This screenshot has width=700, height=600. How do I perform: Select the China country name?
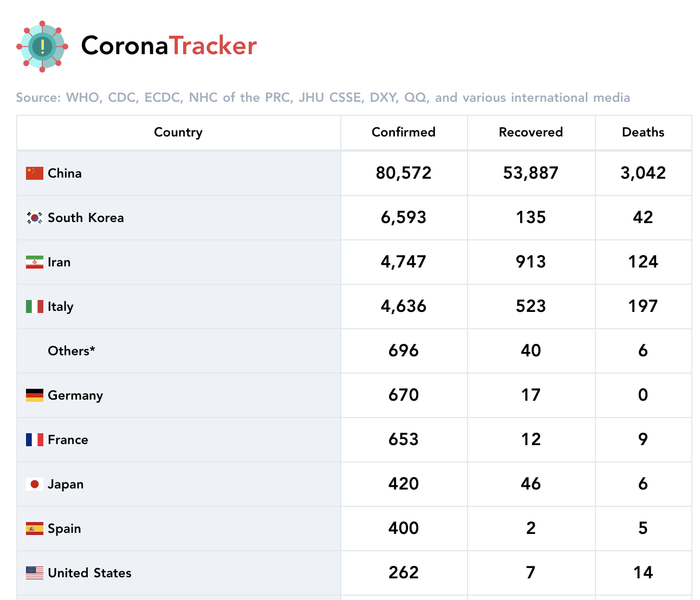click(64, 173)
